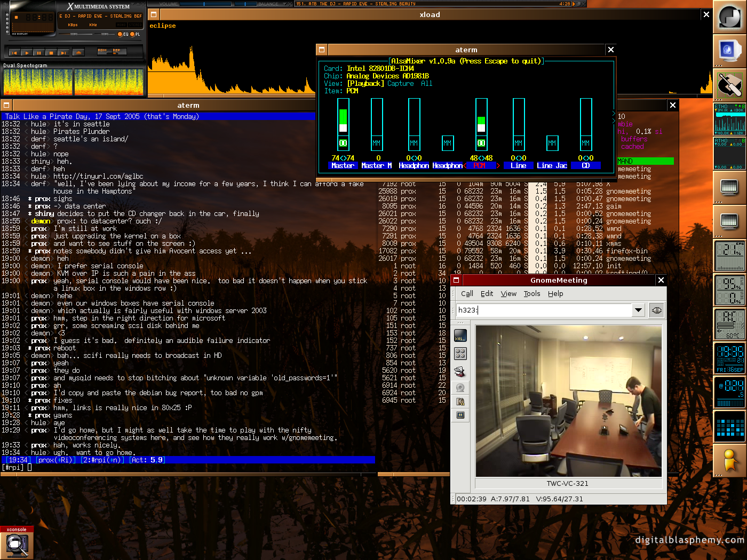Open the xload window menu button
Image resolution: width=747 pixels, height=560 pixels.
[154, 14]
